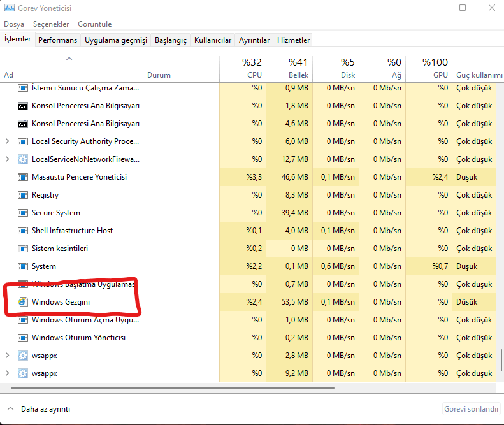The width and height of the screenshot is (504, 425).
Task: Select the Registry process name
Action: tap(45, 195)
